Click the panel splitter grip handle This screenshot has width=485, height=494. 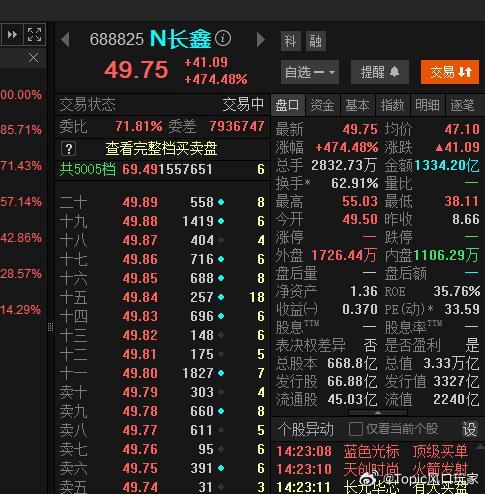tap(50, 327)
